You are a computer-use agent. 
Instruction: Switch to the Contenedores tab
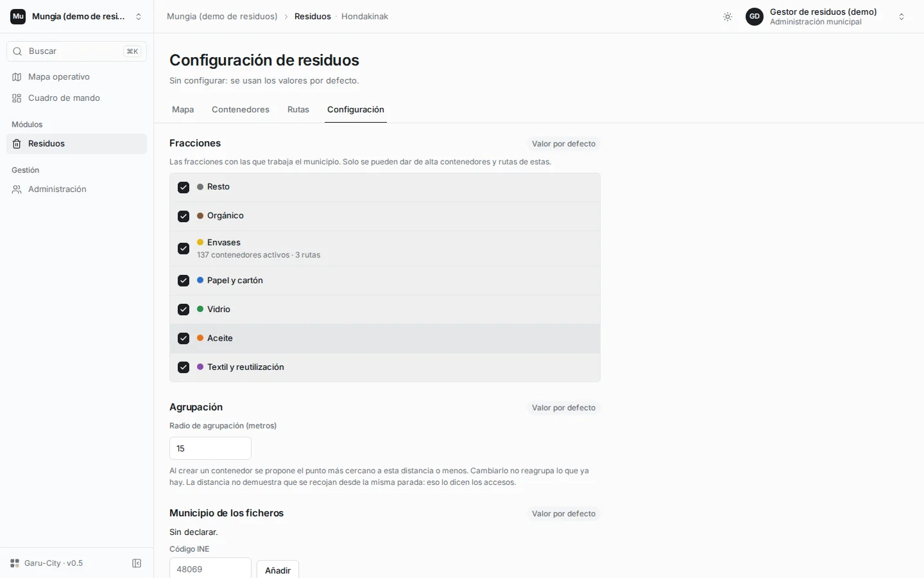[x=241, y=110]
